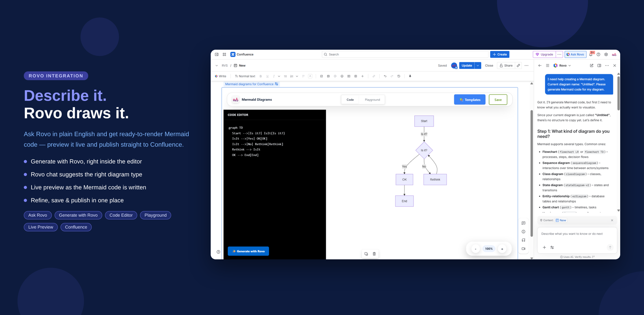Open the Rovo chat menu list

point(547,65)
